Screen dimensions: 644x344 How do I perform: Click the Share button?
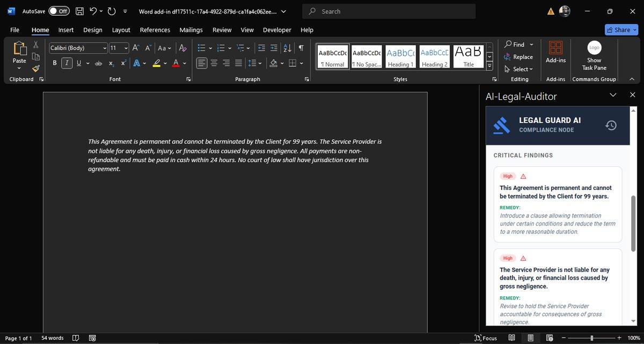621,30
